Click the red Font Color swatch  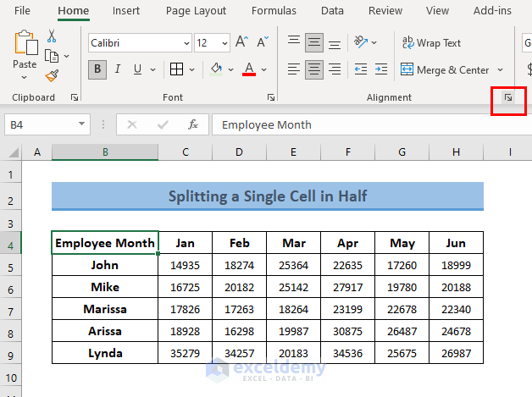pyautogui.click(x=249, y=69)
